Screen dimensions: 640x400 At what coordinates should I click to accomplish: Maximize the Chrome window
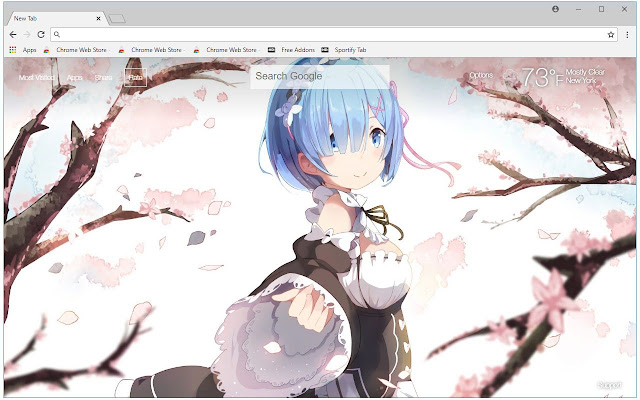click(x=601, y=9)
